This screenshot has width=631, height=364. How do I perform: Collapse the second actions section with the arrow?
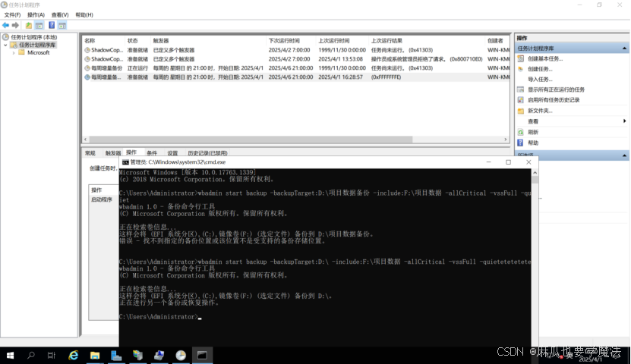(624, 155)
